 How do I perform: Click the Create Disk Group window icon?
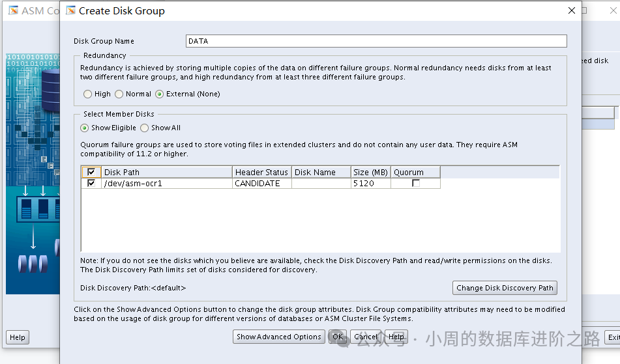70,10
